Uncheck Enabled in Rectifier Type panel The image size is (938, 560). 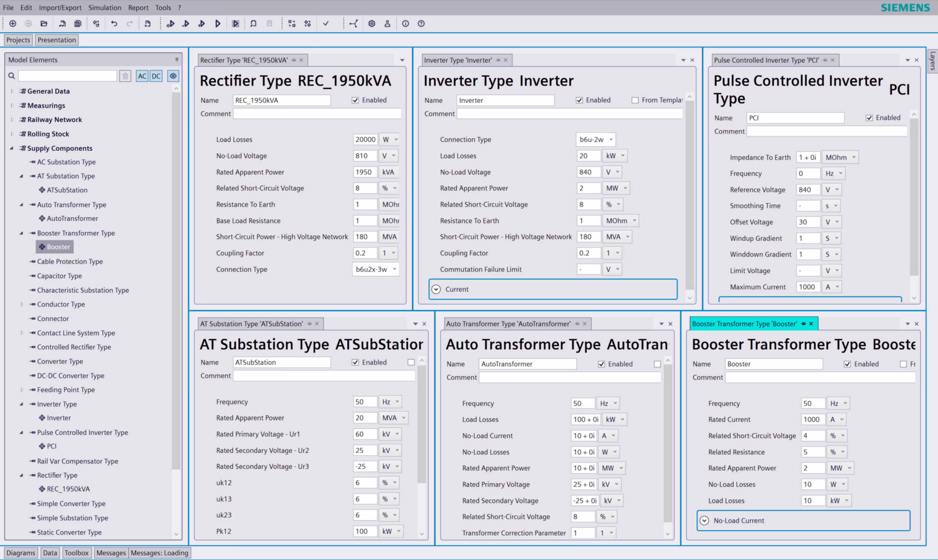click(355, 100)
